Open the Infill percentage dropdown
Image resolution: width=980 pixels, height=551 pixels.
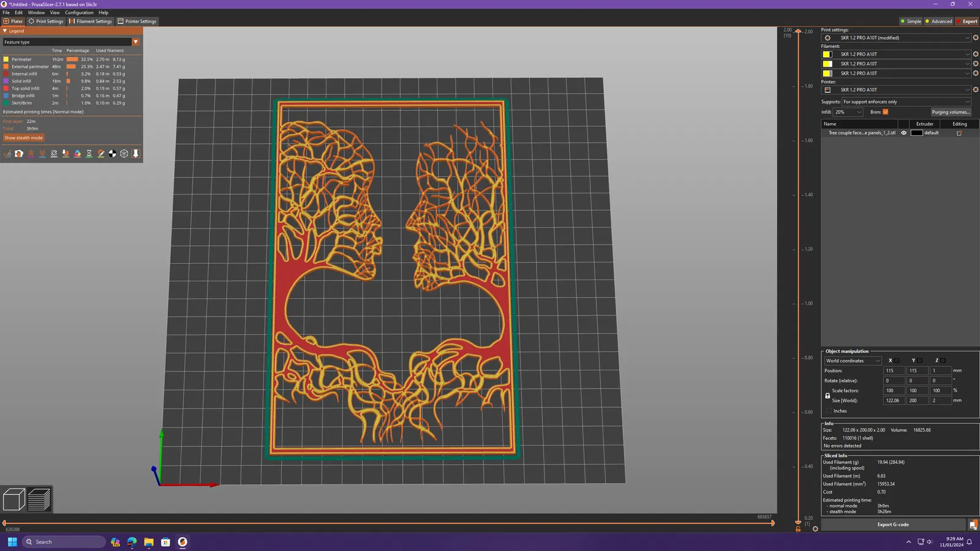[848, 112]
